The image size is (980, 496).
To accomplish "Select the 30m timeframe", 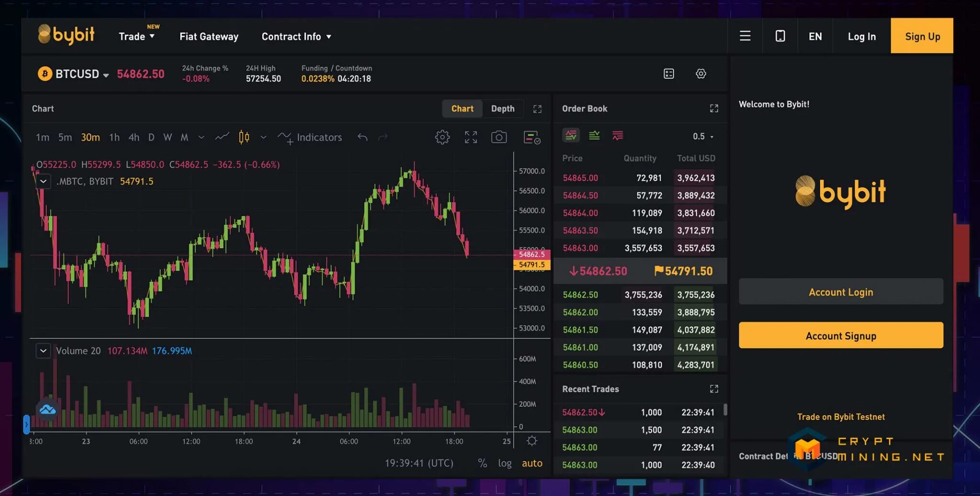I will (x=90, y=137).
